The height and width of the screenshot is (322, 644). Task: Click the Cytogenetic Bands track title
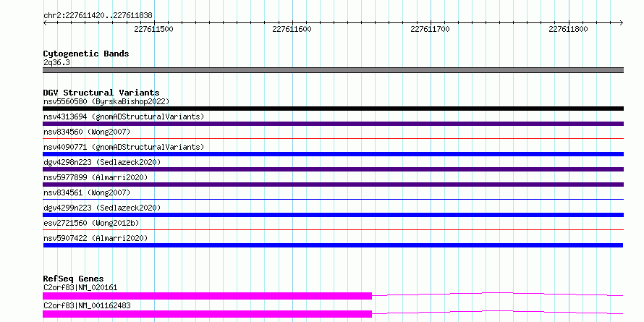click(x=86, y=54)
